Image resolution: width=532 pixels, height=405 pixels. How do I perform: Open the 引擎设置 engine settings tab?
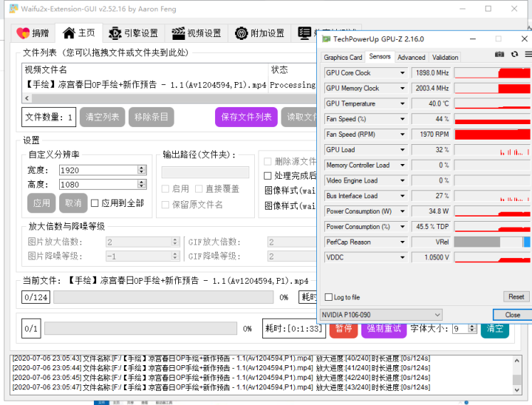click(134, 33)
